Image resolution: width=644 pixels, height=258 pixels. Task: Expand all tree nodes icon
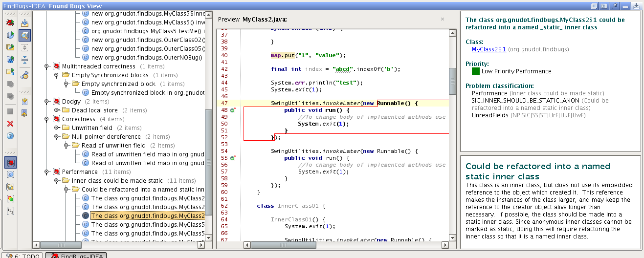24,47
